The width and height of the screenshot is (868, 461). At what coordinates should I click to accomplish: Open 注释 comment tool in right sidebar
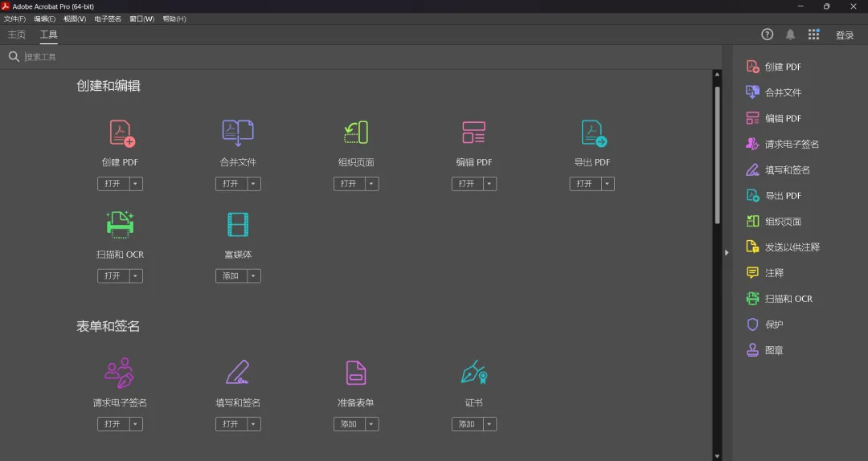(x=764, y=273)
